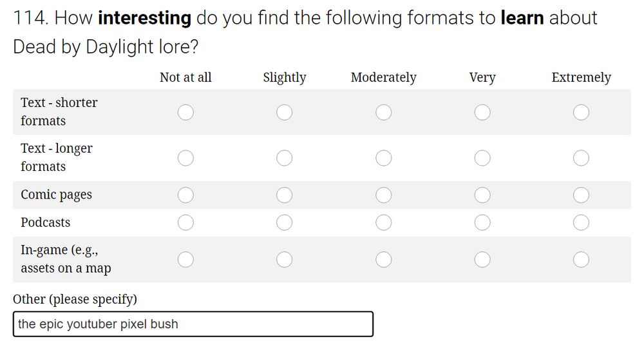This screenshot has width=644, height=352.
Task: Choose 'Moderately' for Text - shorter formats
Action: point(384,112)
